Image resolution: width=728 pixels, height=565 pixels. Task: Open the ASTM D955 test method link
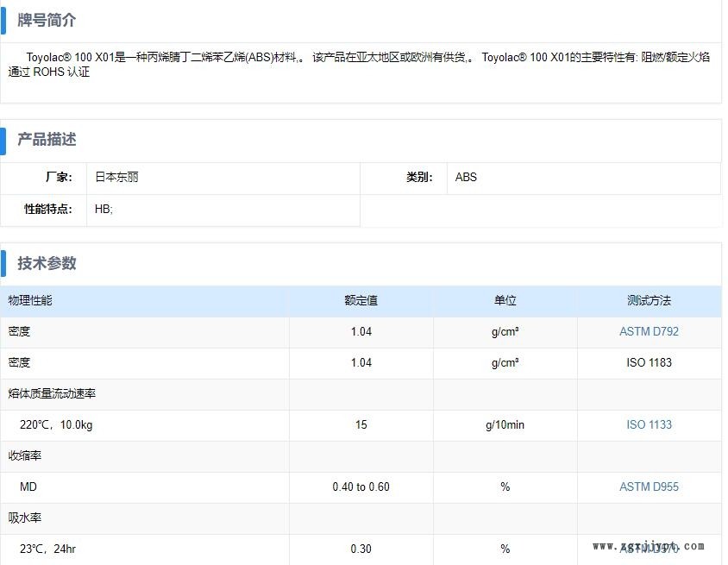[649, 487]
